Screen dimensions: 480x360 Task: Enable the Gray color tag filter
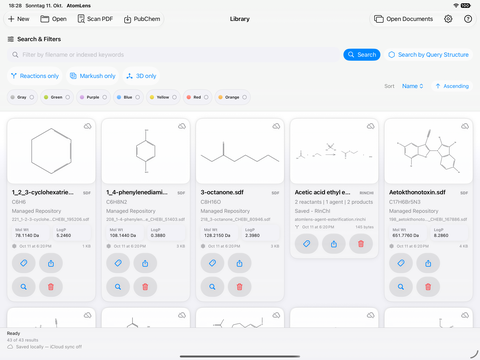coord(22,97)
